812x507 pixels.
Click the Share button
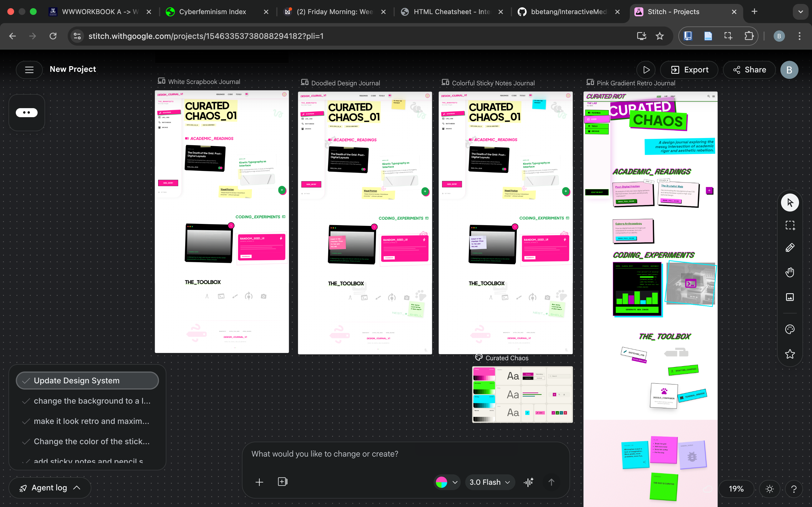749,70
